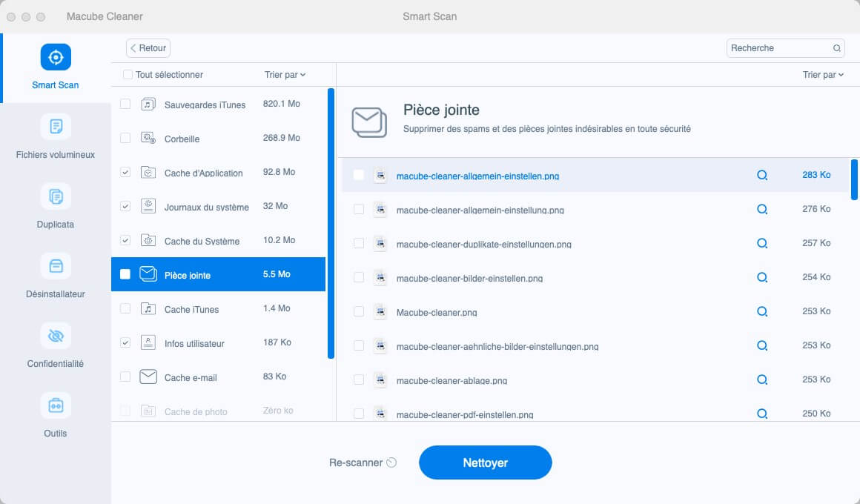This screenshot has width=860, height=504.
Task: Click the Infos utilisateur icon
Action: tap(148, 342)
